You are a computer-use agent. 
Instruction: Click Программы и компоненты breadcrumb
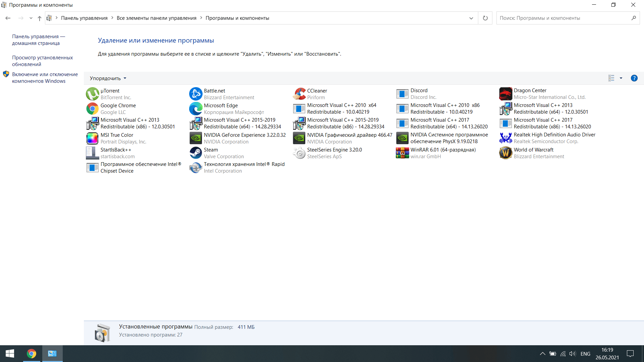(237, 18)
